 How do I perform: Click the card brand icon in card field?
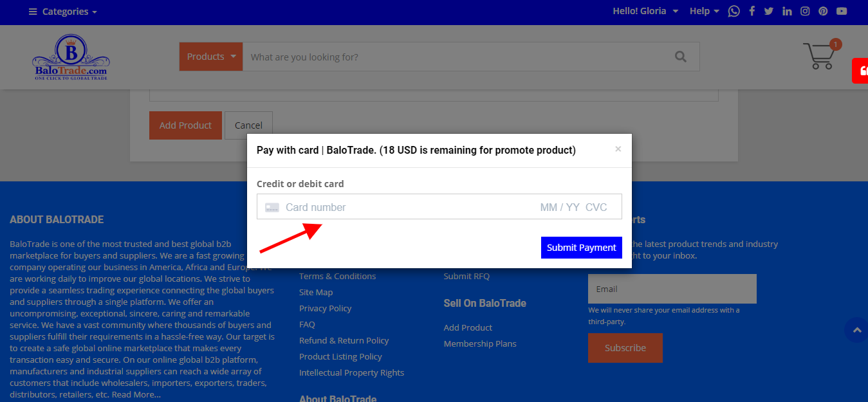272,207
